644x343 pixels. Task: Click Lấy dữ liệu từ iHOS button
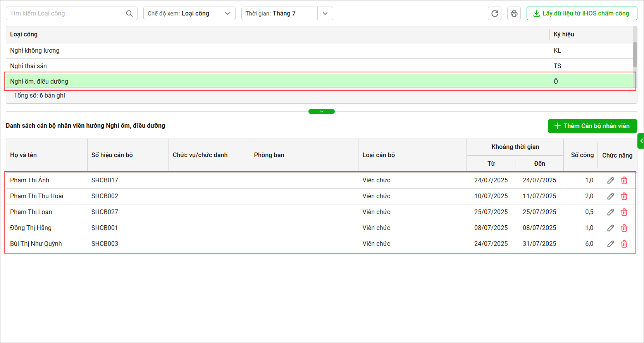pos(582,14)
